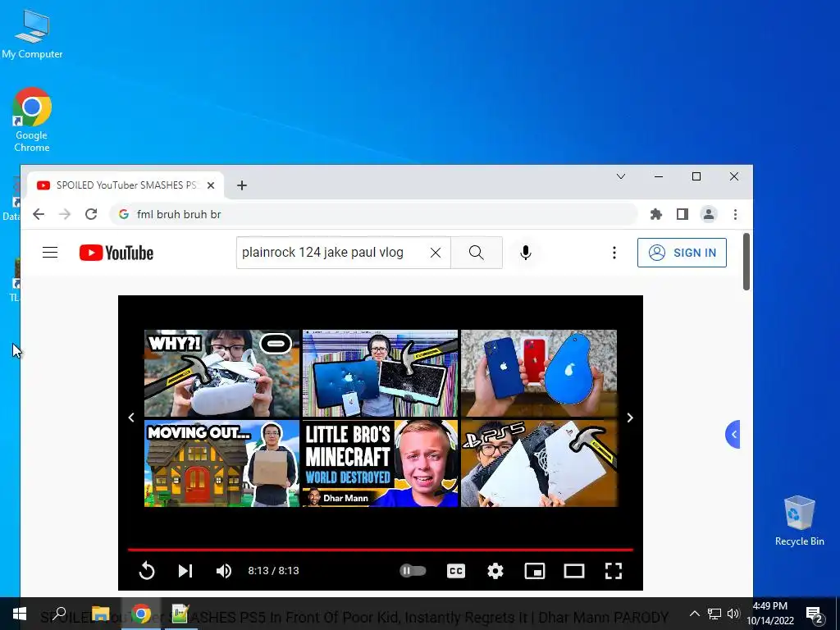840x630 pixels.
Task: Show hidden system tray icons
Action: coord(694,614)
